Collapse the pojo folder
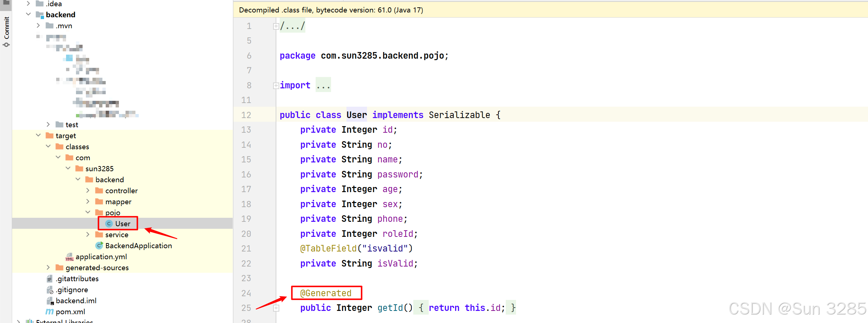 (x=88, y=212)
